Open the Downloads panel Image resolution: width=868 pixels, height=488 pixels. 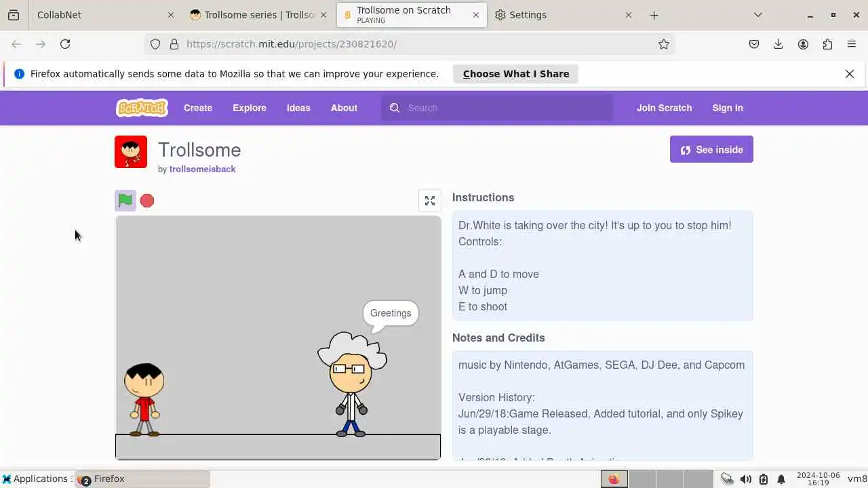(778, 44)
